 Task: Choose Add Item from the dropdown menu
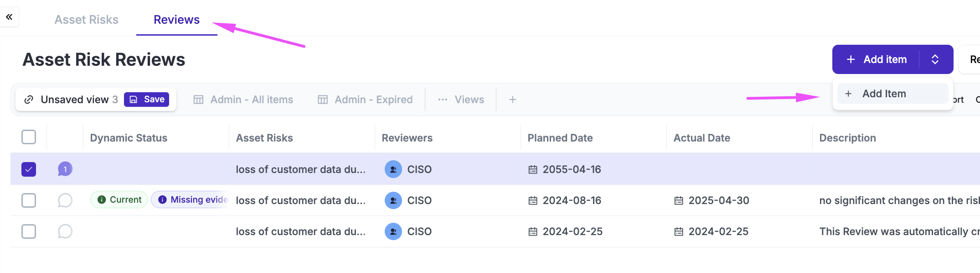pyautogui.click(x=883, y=94)
